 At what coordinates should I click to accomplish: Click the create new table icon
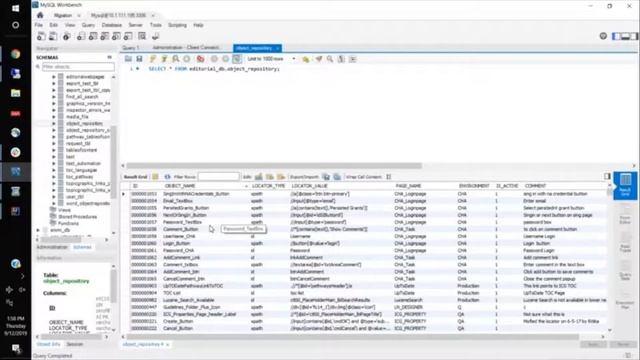point(93,36)
